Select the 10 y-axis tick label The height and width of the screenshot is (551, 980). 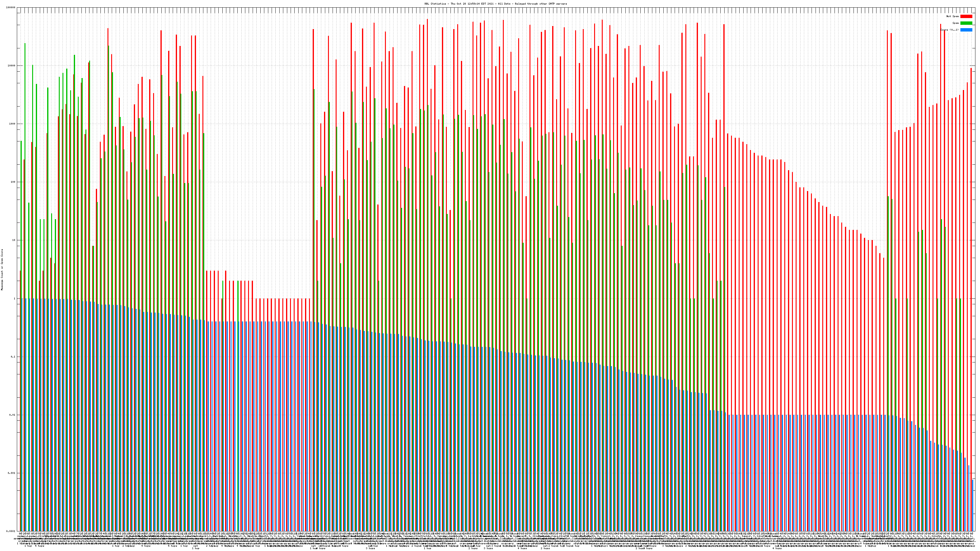click(x=14, y=240)
